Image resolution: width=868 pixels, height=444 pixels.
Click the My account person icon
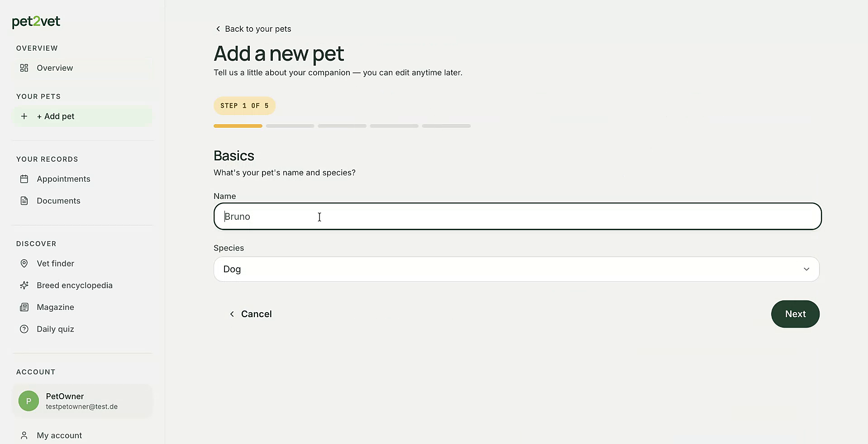[24, 435]
